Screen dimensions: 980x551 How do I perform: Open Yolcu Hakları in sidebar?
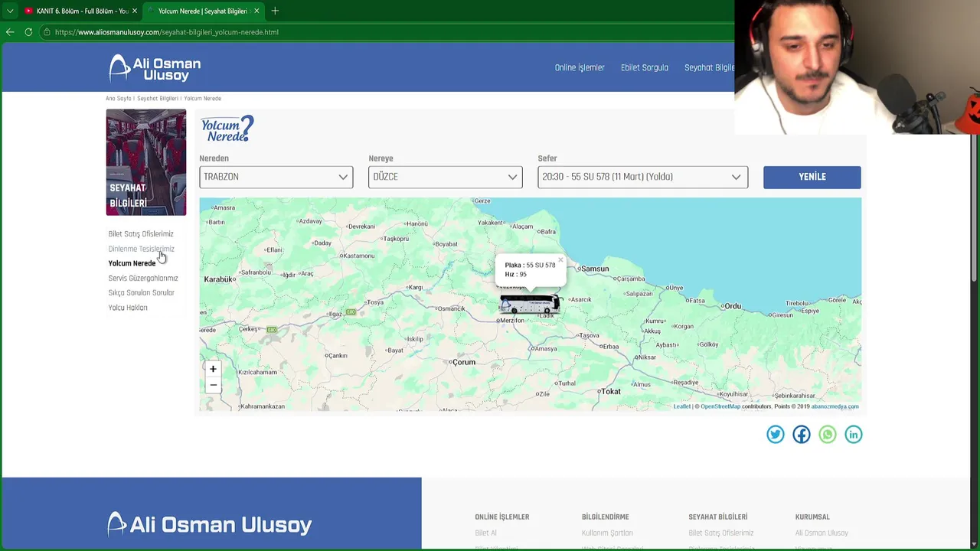[x=128, y=308]
